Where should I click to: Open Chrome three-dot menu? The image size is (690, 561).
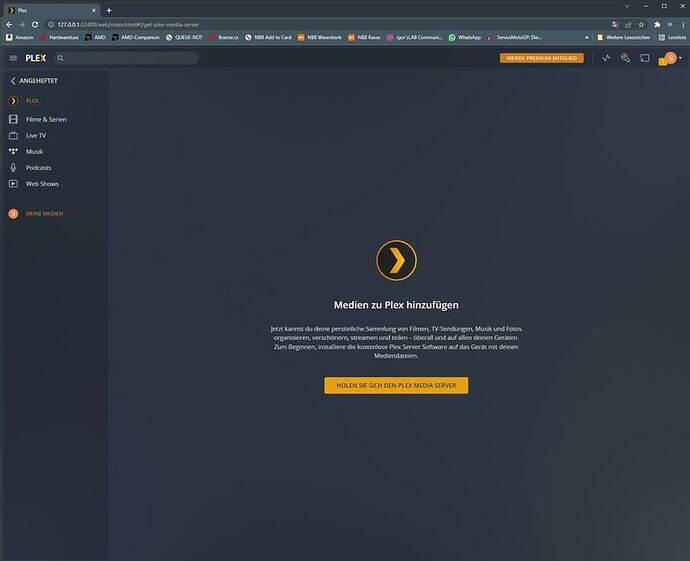(x=683, y=25)
